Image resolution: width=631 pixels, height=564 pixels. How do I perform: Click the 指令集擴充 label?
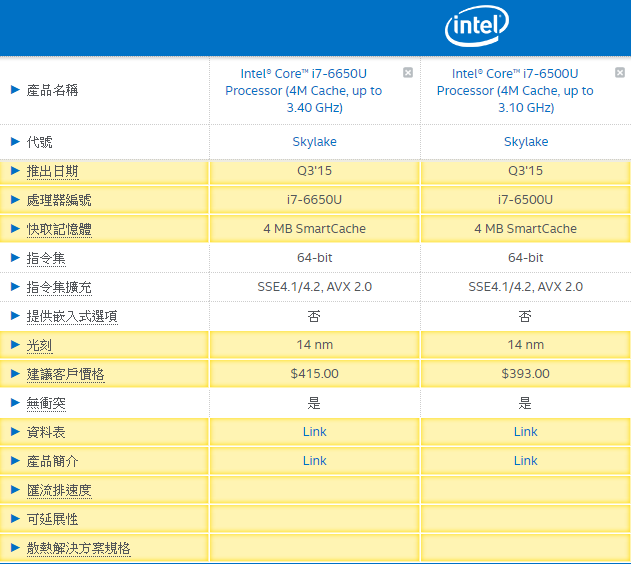point(59,287)
